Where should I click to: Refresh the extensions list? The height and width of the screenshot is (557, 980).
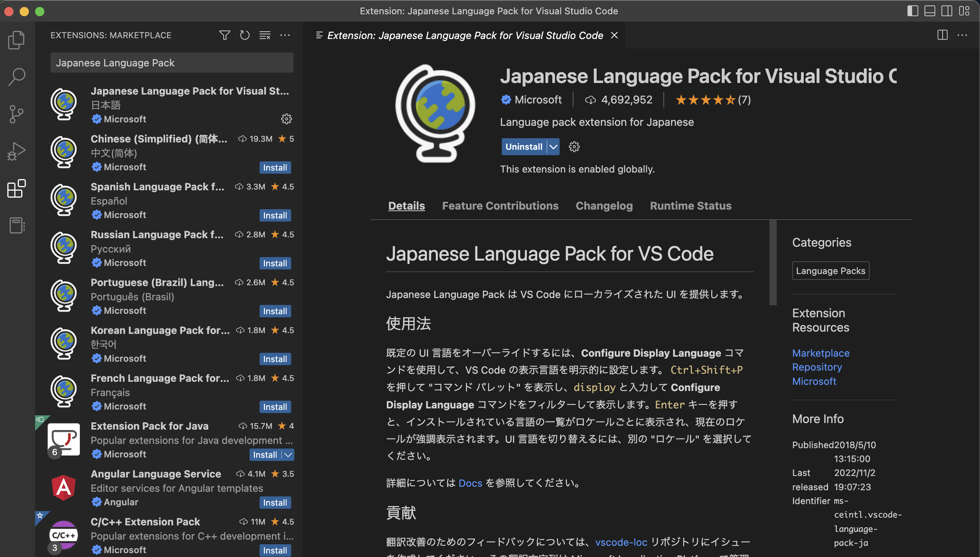[245, 35]
